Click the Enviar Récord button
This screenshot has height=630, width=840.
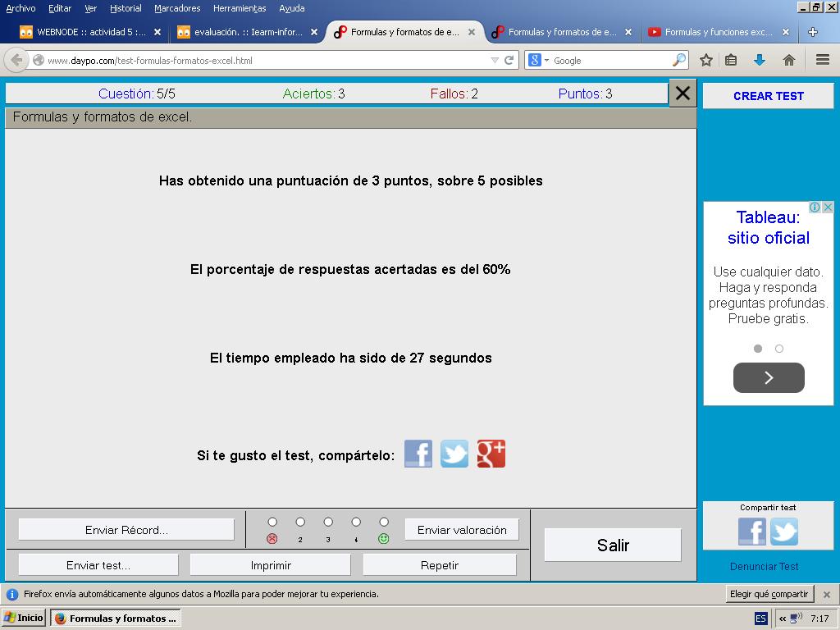(126, 530)
